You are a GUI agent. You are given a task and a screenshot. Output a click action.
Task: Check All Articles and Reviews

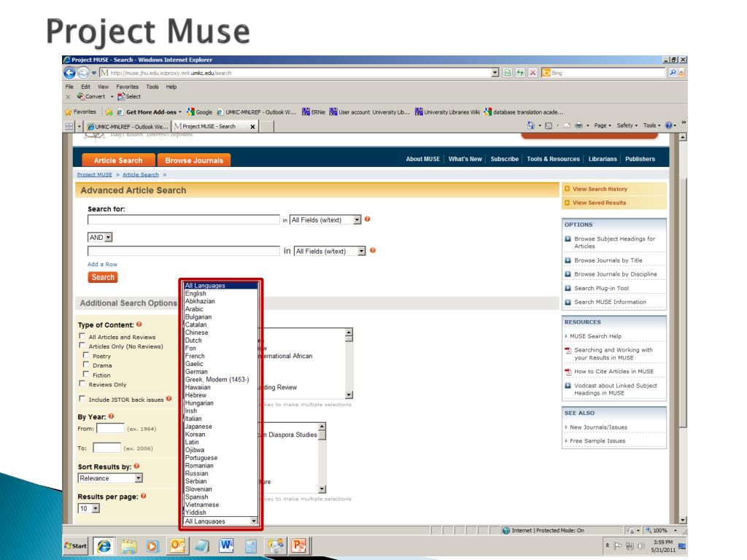pos(82,336)
